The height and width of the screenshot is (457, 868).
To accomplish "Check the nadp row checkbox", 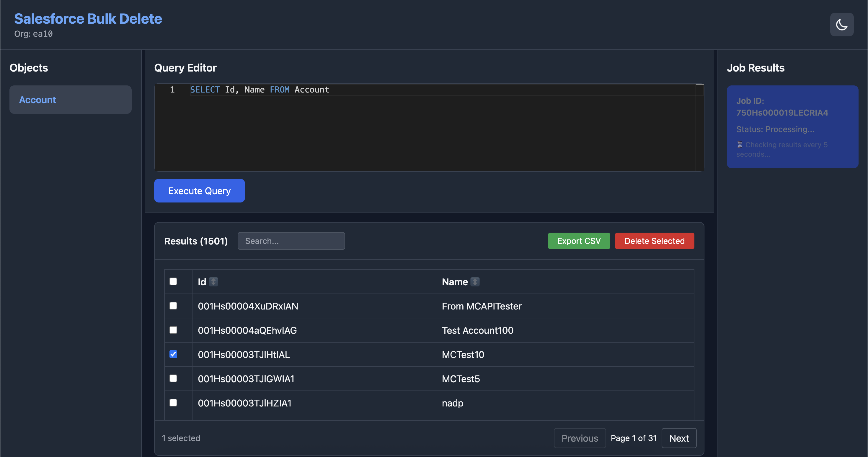I will [173, 403].
